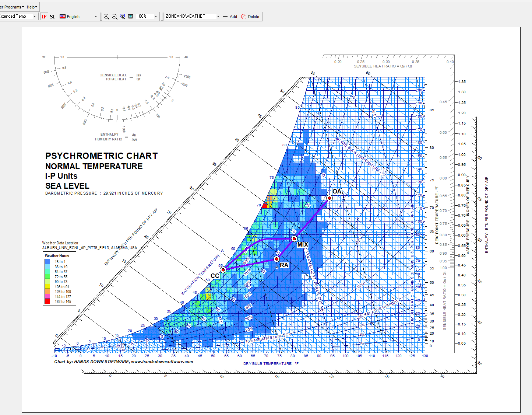532x415 pixels.
Task: Click the zoom out magnifier icon
Action: pyautogui.click(x=114, y=17)
